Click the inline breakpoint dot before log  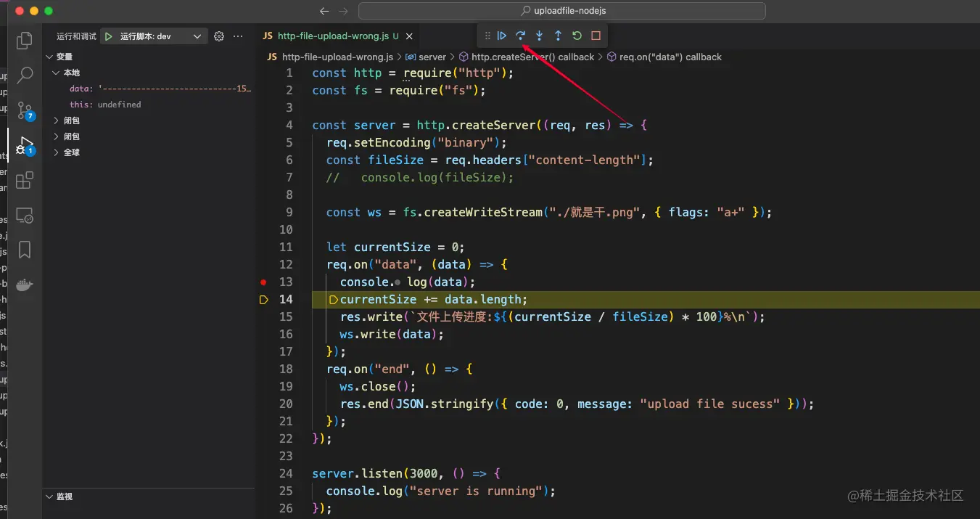click(398, 282)
